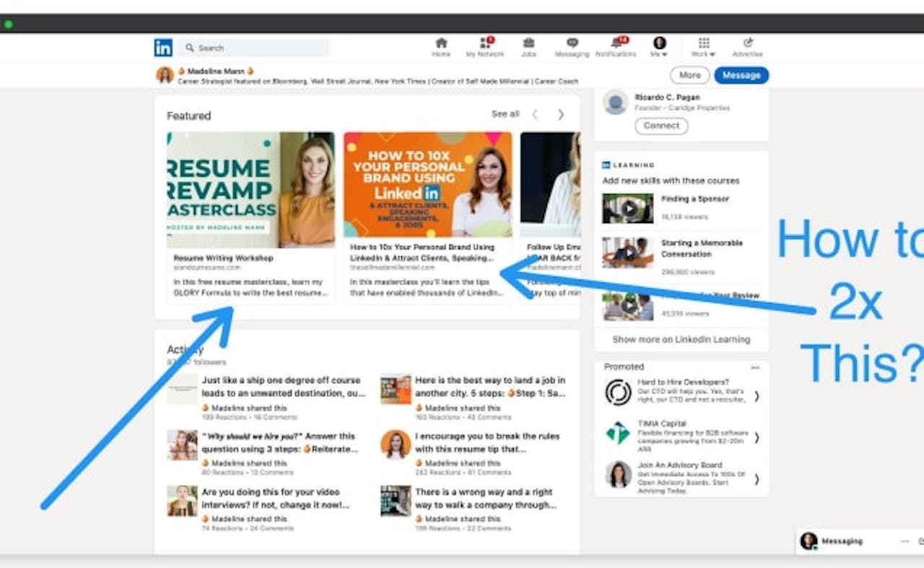924x568 pixels.
Task: Open Hard to Hire Developers ad logo
Action: 619,392
